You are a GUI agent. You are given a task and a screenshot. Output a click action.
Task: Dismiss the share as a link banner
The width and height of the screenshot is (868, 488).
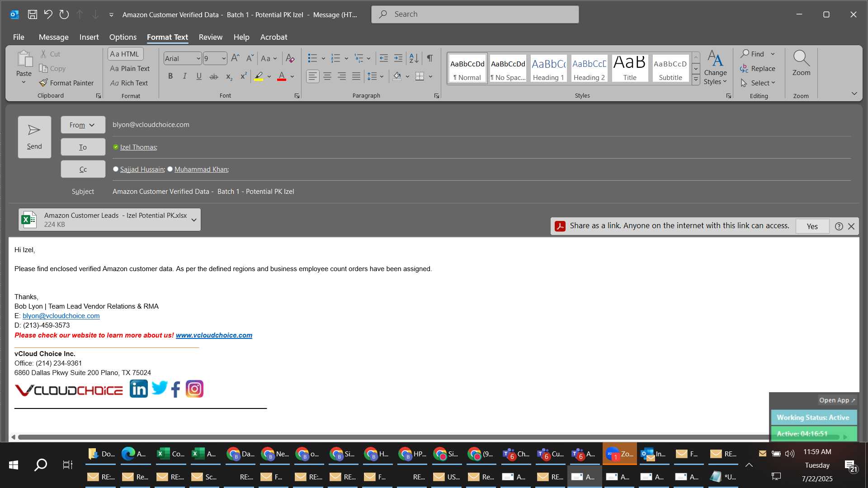(851, 226)
